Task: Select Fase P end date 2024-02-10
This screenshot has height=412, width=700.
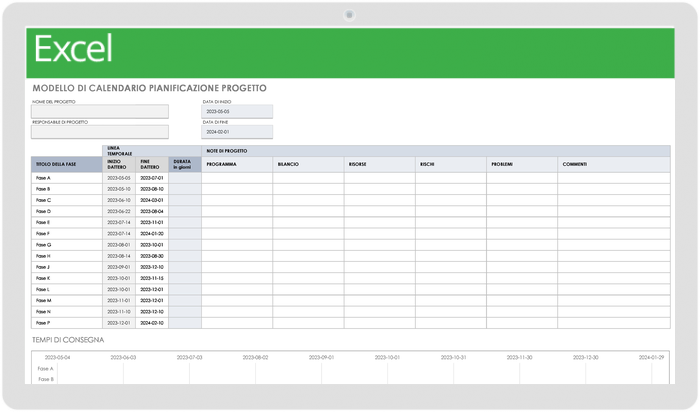Action: point(152,323)
